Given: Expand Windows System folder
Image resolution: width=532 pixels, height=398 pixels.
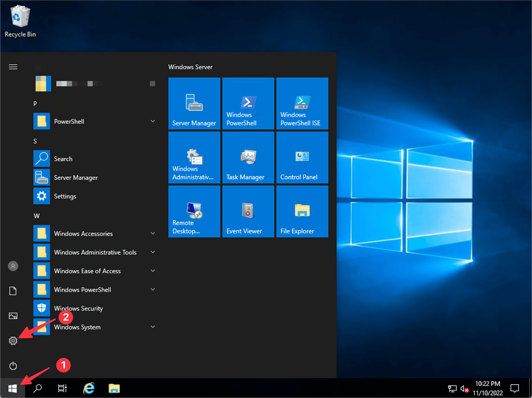Looking at the screenshot, I should [x=153, y=327].
